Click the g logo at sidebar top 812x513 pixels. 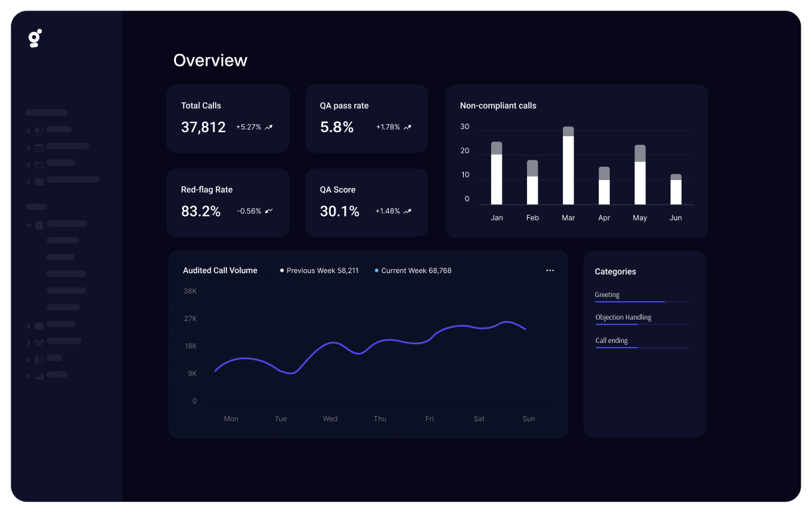click(x=35, y=38)
